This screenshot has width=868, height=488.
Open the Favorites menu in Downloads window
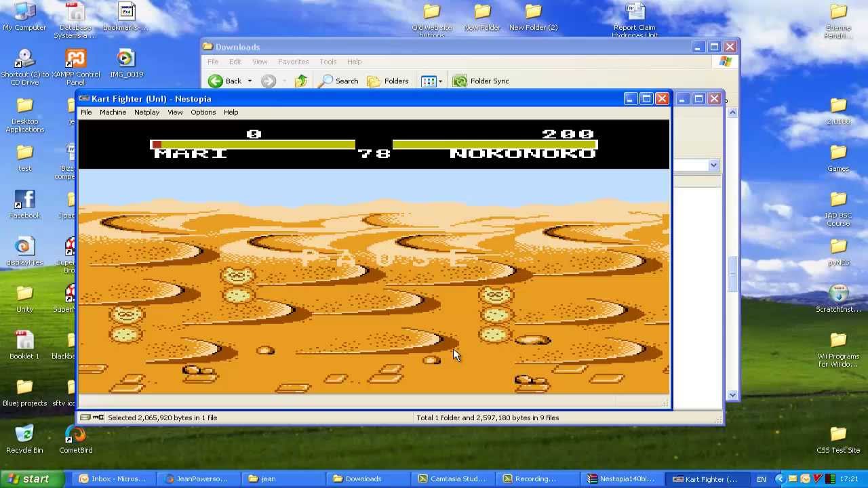pyautogui.click(x=293, y=62)
